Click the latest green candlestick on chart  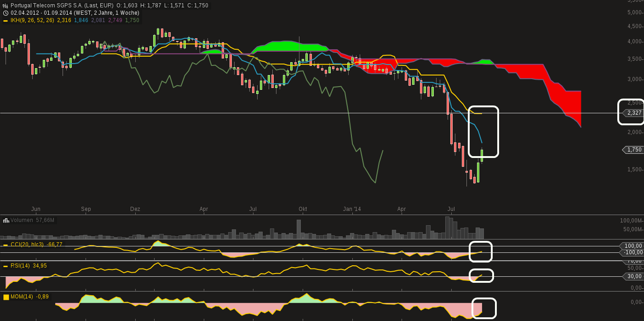pos(482,156)
